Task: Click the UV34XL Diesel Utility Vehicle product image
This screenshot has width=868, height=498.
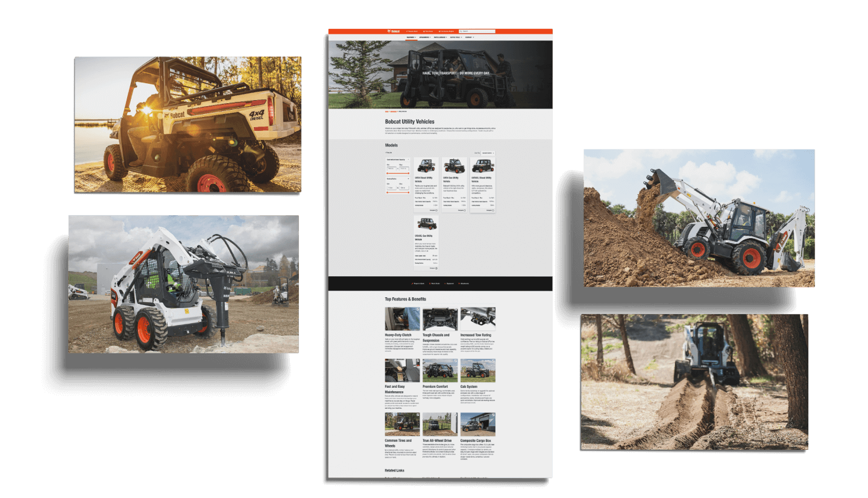Action: [483, 166]
